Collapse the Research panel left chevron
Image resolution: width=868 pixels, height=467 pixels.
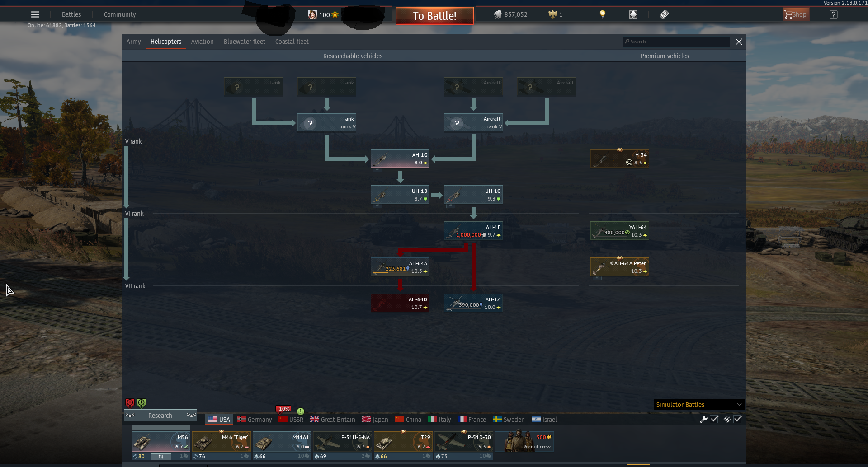tap(130, 415)
